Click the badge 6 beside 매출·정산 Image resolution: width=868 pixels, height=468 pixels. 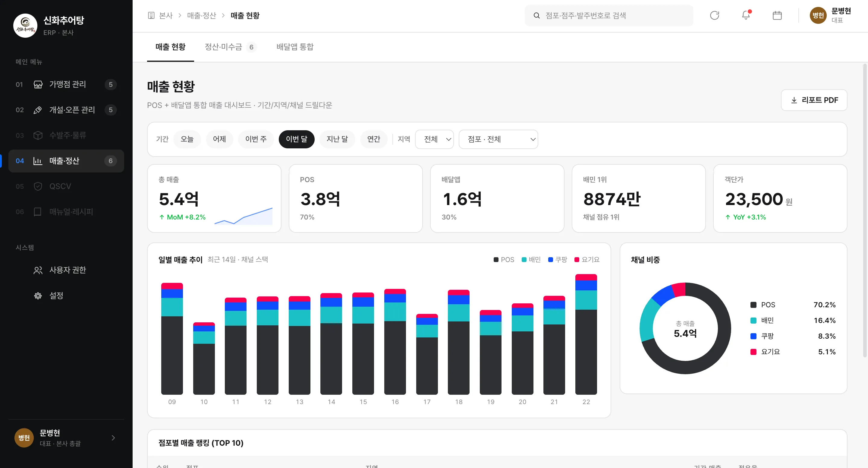(111, 161)
